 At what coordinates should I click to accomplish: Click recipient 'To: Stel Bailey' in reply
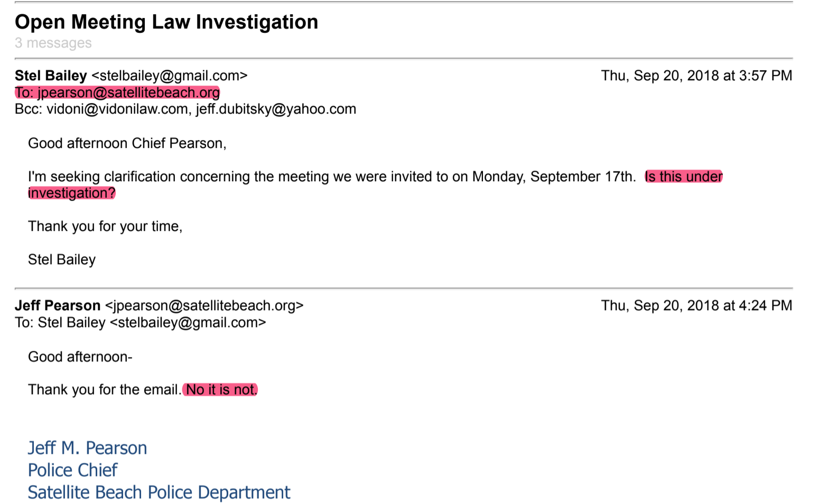click(60, 323)
